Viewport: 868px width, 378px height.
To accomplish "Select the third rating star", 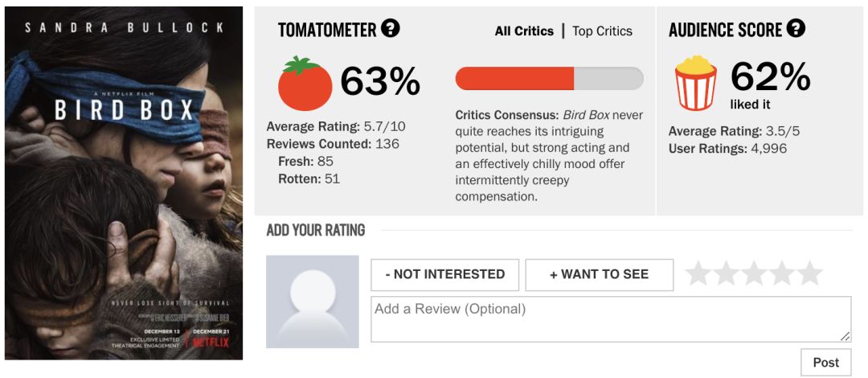I will (754, 274).
